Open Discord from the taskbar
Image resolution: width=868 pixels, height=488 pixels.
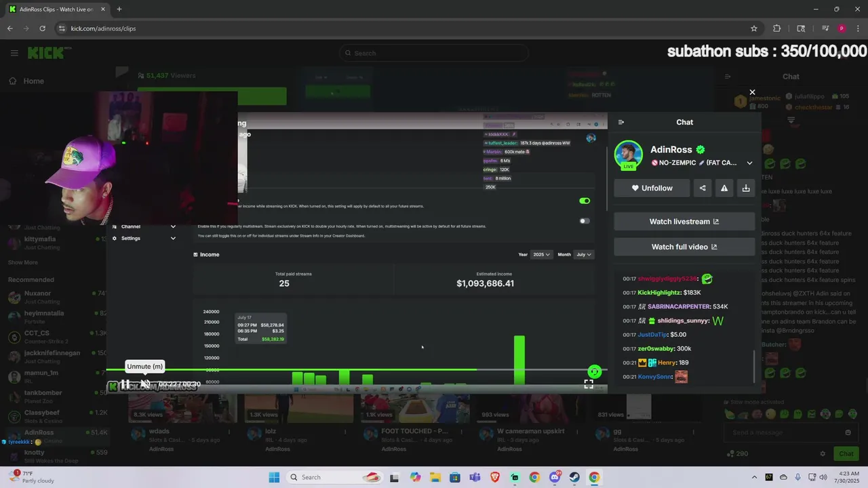[555, 477]
